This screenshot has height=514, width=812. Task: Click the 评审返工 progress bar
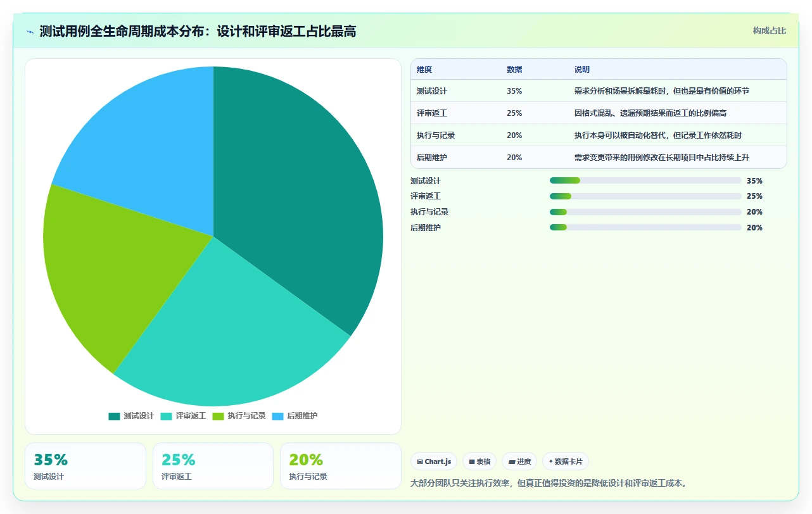[x=645, y=196]
